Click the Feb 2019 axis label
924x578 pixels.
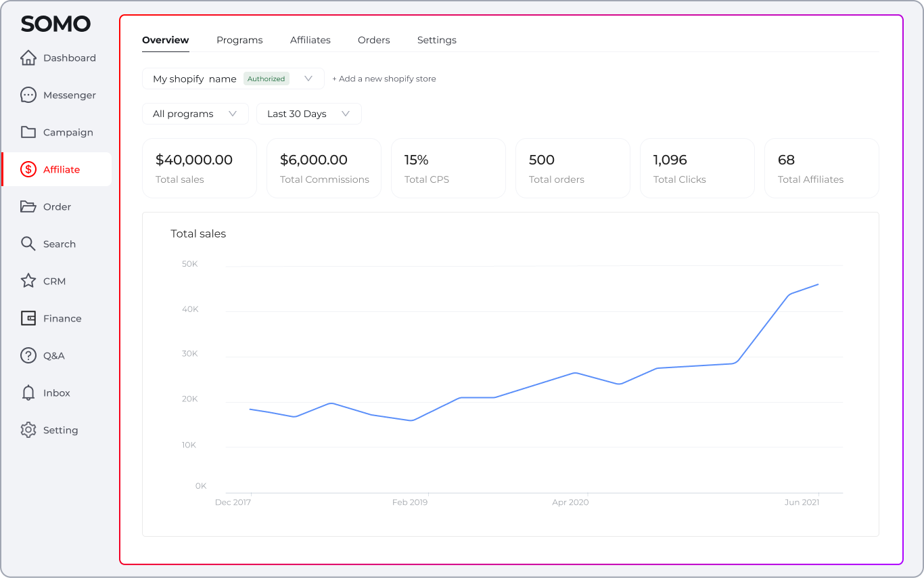click(410, 502)
